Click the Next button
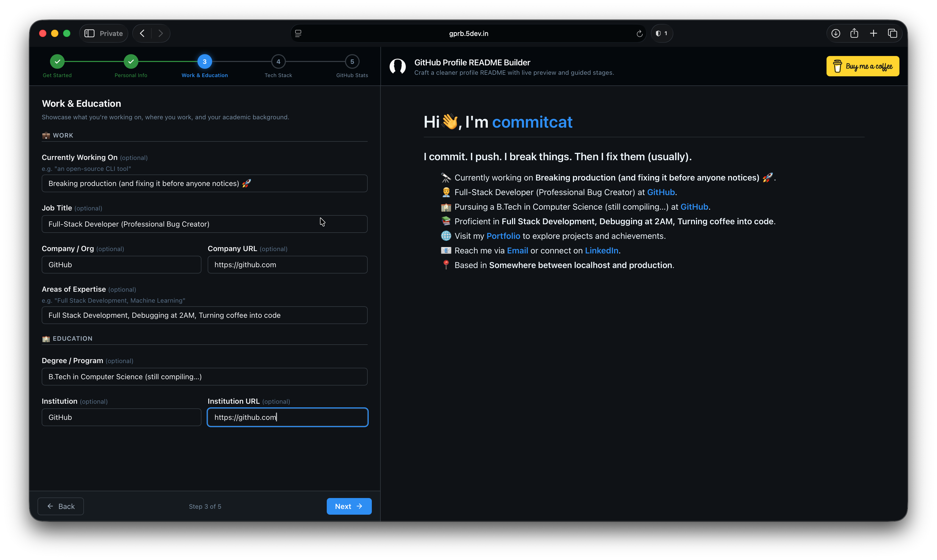This screenshot has height=560, width=937. pyautogui.click(x=348, y=506)
